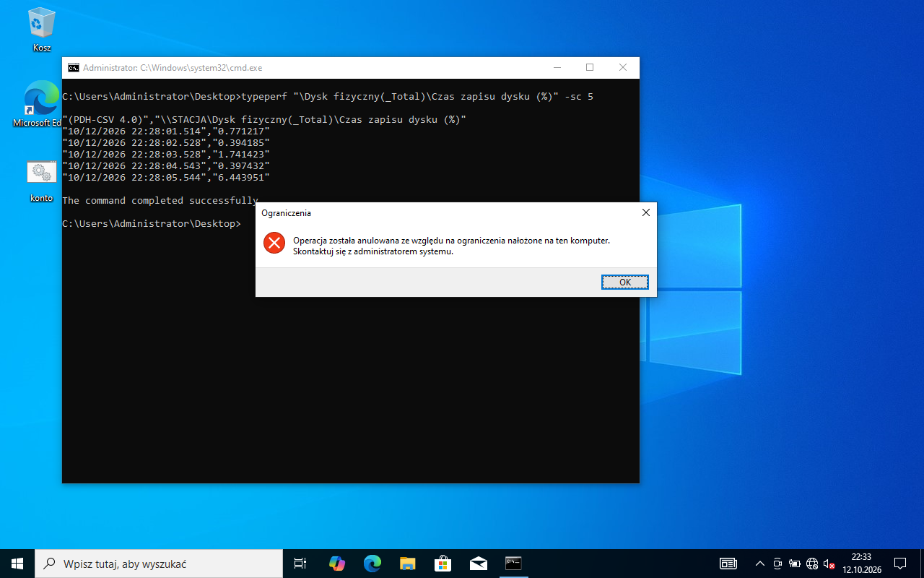The width and height of the screenshot is (924, 578).
Task: Open the notification center icon
Action: point(900,564)
